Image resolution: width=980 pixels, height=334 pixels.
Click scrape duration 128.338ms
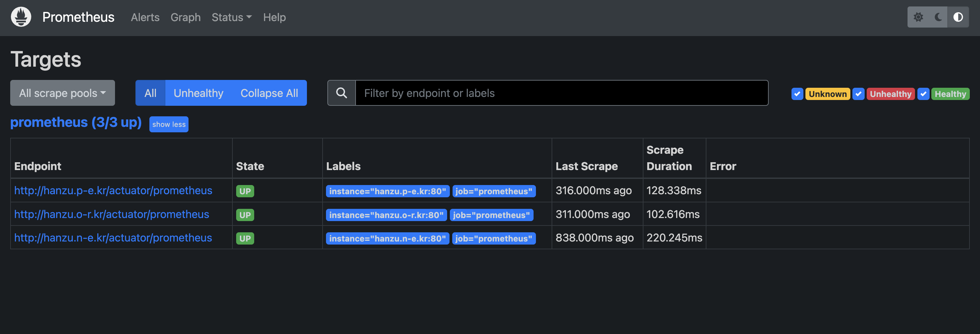coord(674,190)
